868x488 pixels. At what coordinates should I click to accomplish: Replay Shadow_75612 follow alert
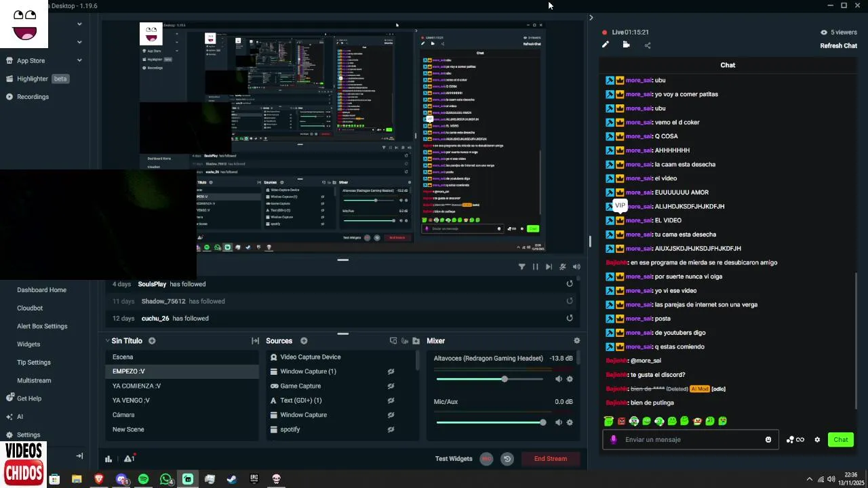coord(570,301)
